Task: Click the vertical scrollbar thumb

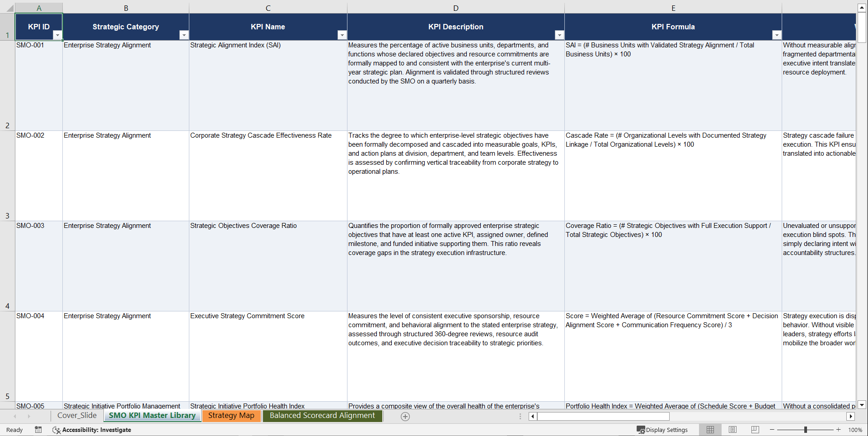Action: pyautogui.click(x=862, y=28)
